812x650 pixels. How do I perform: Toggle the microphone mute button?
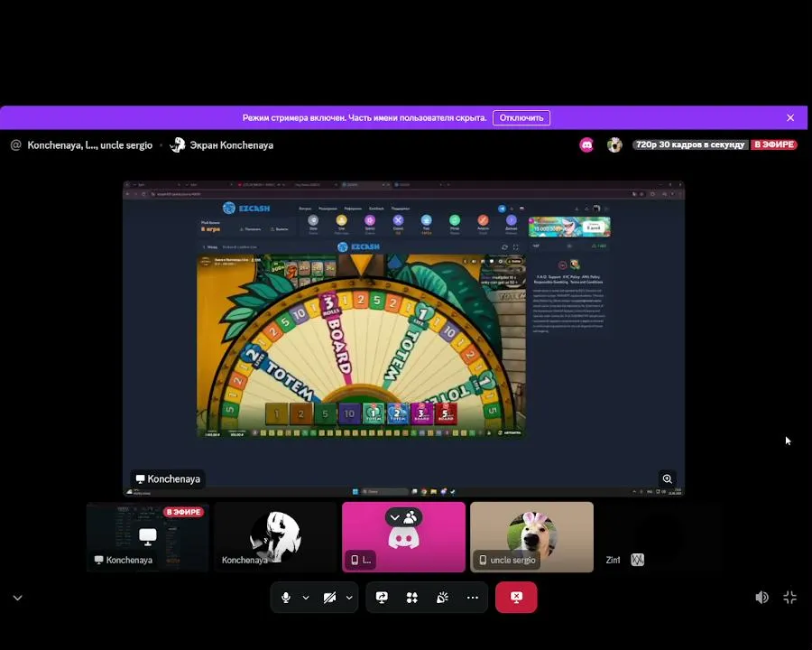tap(285, 598)
